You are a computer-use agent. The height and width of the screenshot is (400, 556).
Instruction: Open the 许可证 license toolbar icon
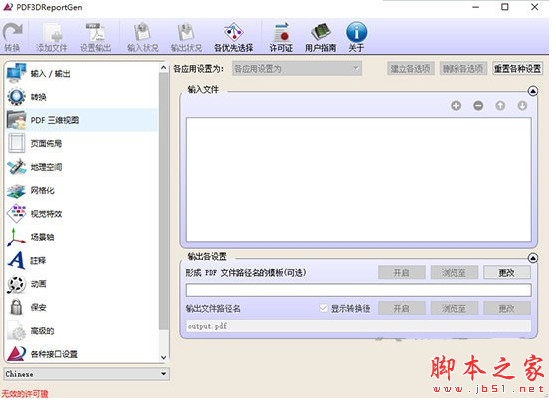click(x=281, y=37)
